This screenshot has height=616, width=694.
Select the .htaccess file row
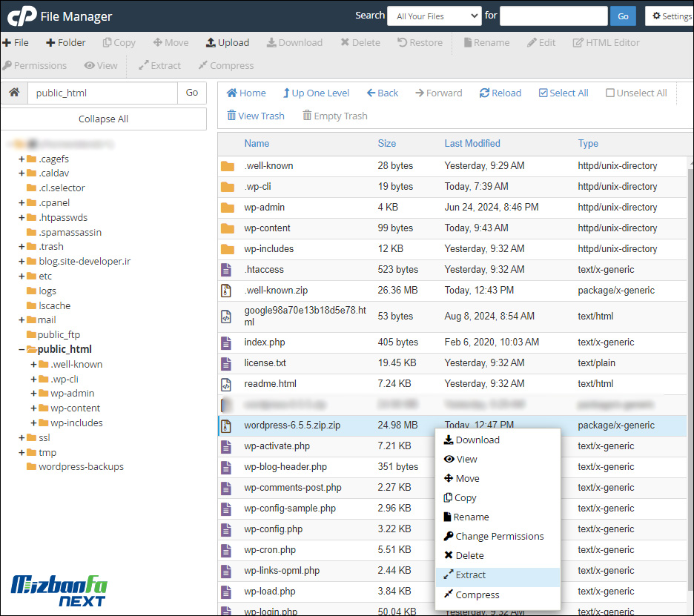452,270
